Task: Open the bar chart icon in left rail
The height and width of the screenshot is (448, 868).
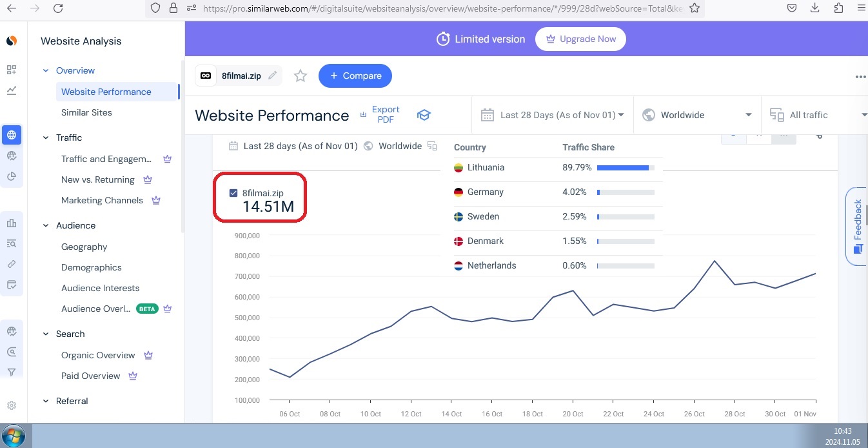Action: pos(12,223)
